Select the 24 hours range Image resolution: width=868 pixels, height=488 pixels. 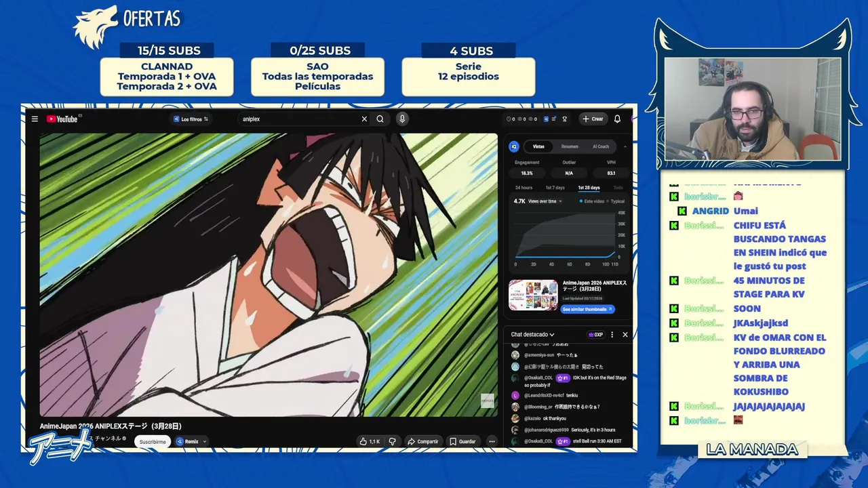tap(524, 188)
